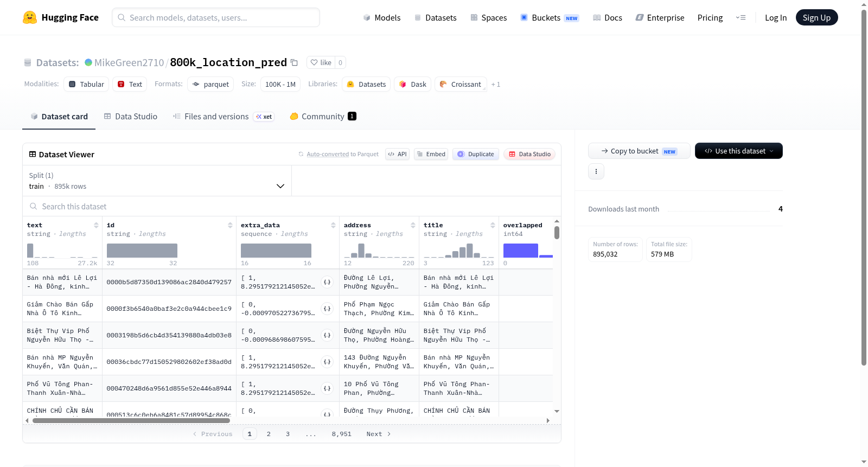Focus the top search models field
868x467 pixels.
point(216,17)
